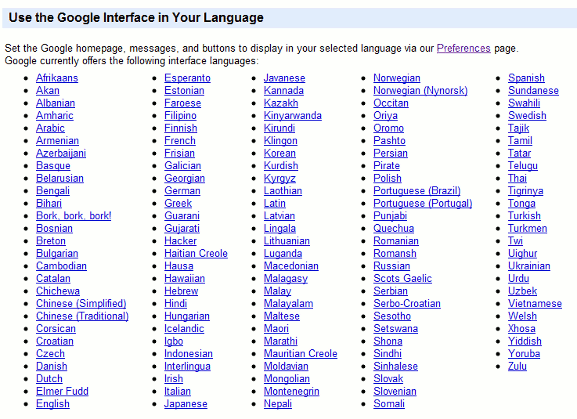This screenshot has height=419, width=577.
Task: Select the Afrikaans language link
Action: pos(57,78)
